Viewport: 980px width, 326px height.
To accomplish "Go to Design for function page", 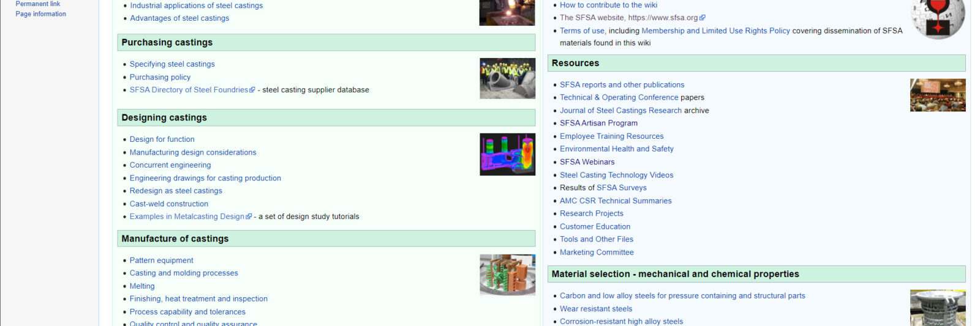I will click(x=162, y=139).
